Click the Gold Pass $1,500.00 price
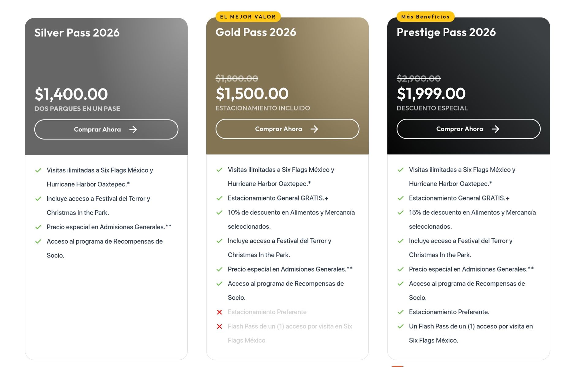Viewport: 588px width, 367px height. coord(252,93)
